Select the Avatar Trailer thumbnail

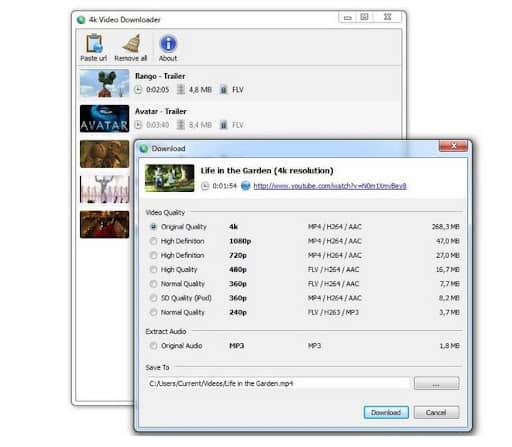pos(104,119)
